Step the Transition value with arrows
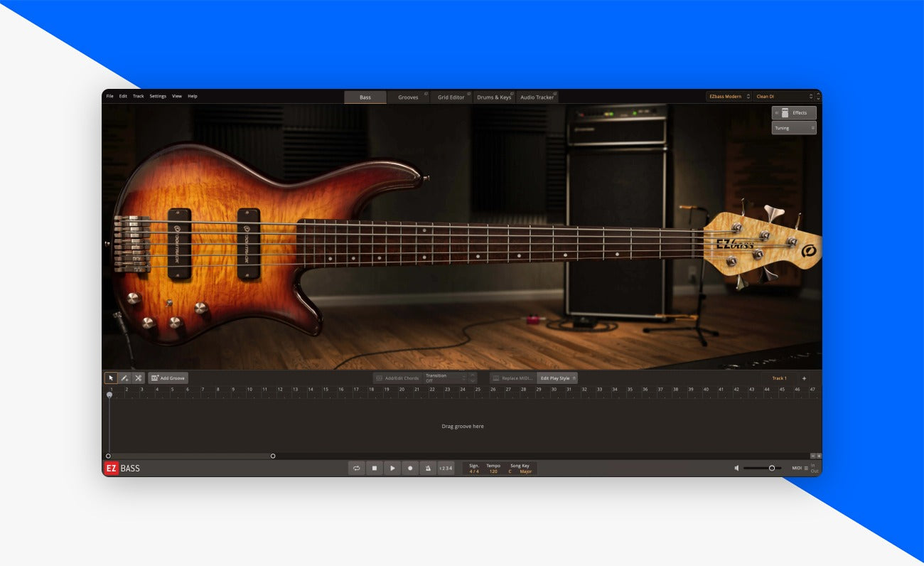The width and height of the screenshot is (924, 566). coord(473,378)
